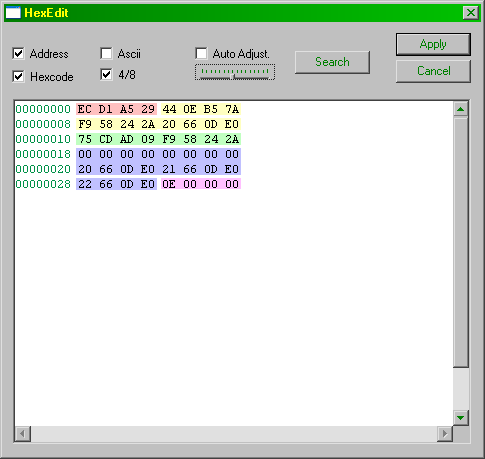
Task: Click the width adjustment slider thumb
Action: click(x=233, y=77)
